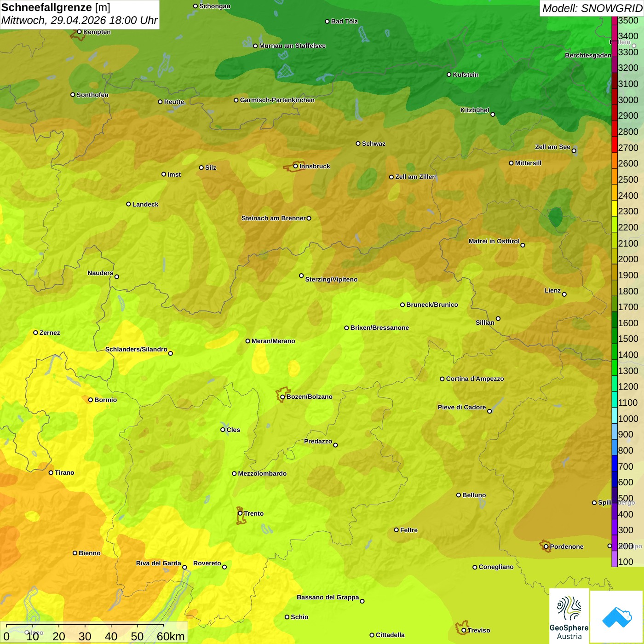Screen dimensions: 644x644
Task: Click the Schneefallgrenze [m] title
Action: pyautogui.click(x=56, y=7)
